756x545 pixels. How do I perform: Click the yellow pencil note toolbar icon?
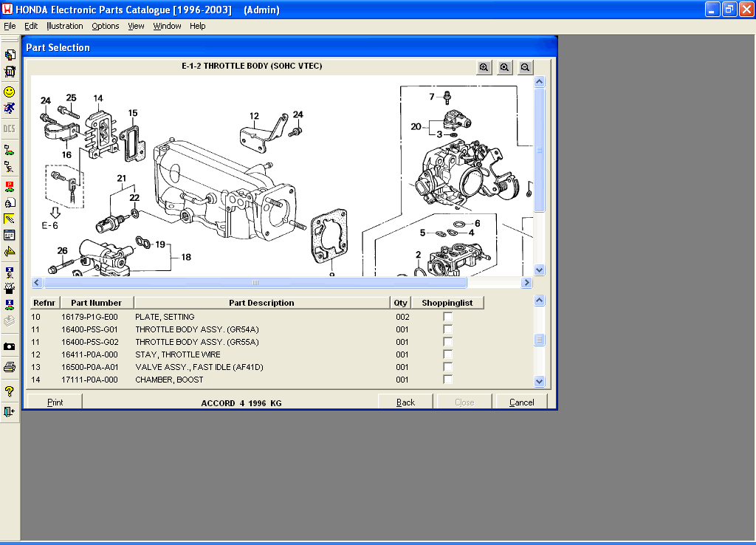pyautogui.click(x=10, y=219)
